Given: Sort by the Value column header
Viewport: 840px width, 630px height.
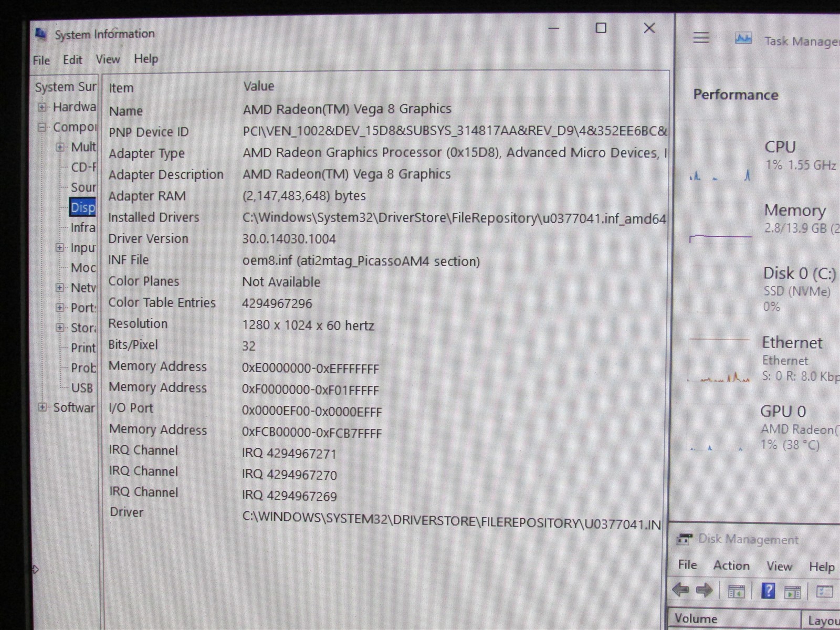Looking at the screenshot, I should pos(258,86).
